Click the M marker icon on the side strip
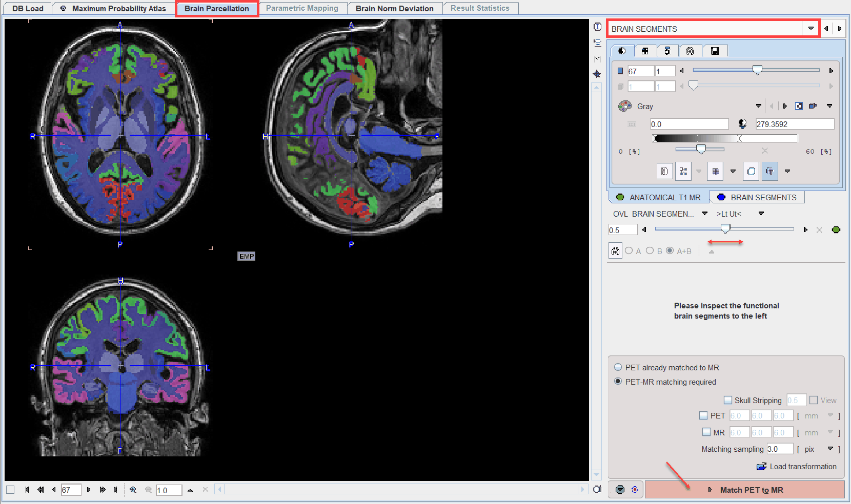The width and height of the screenshot is (851, 504). pos(597,59)
